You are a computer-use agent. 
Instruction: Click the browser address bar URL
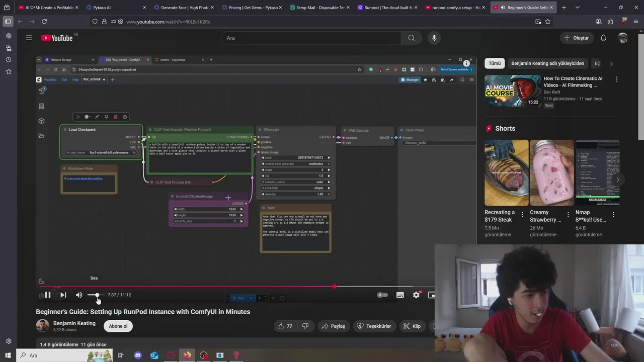(x=168, y=22)
